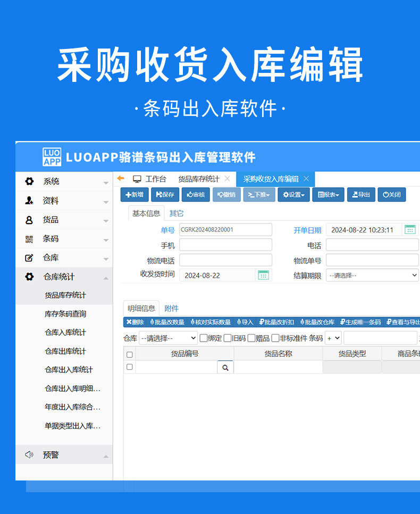420x514 pixels.
Task: Click 关闭 toolbar button
Action: (x=392, y=195)
